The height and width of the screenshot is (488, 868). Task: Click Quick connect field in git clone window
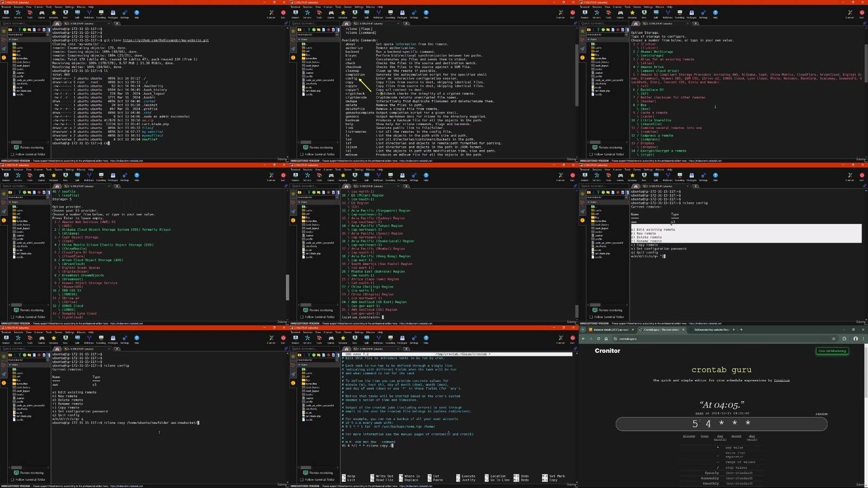click(x=25, y=23)
